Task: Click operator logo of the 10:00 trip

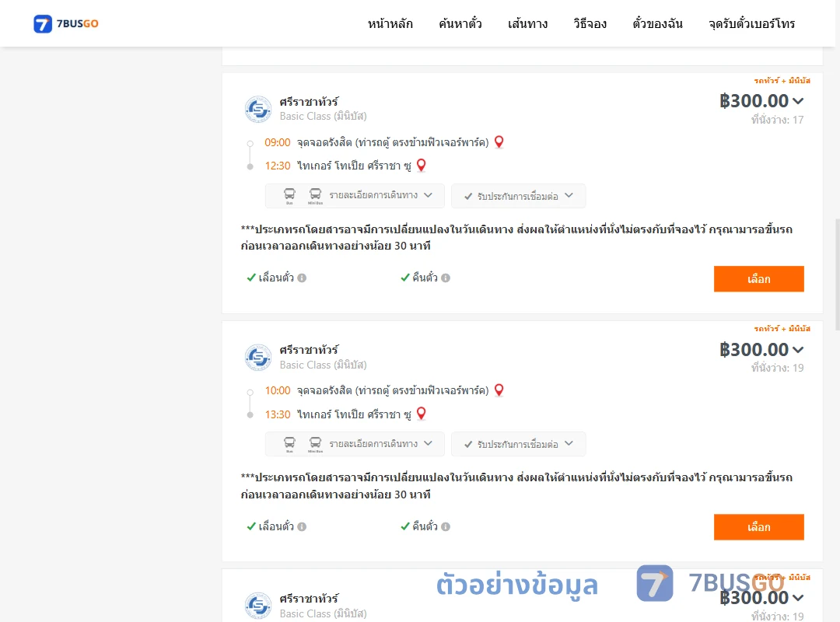Action: click(258, 358)
